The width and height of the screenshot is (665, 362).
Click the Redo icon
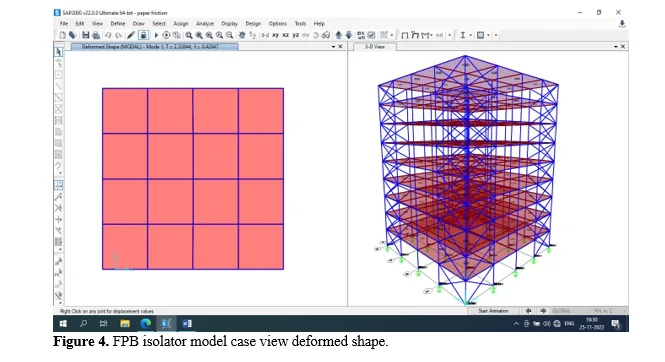118,35
